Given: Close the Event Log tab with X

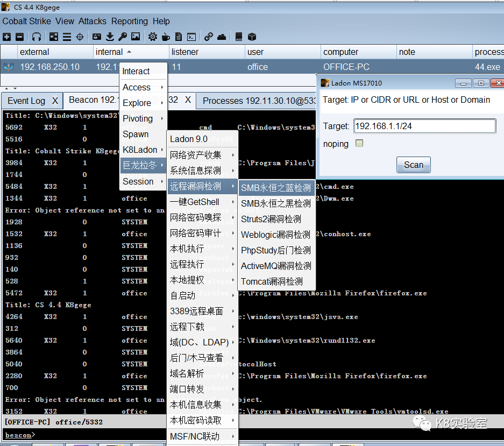Looking at the screenshot, I should (x=55, y=101).
